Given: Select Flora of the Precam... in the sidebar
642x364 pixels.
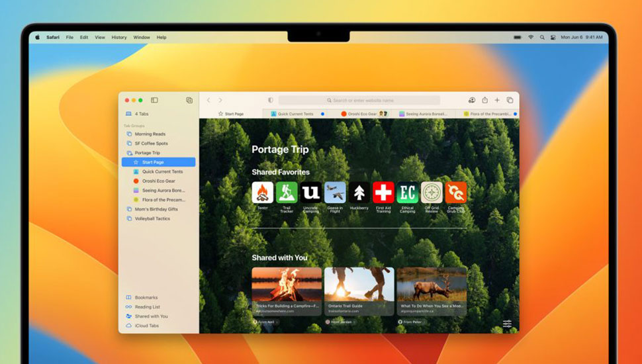Looking at the screenshot, I should pos(158,200).
